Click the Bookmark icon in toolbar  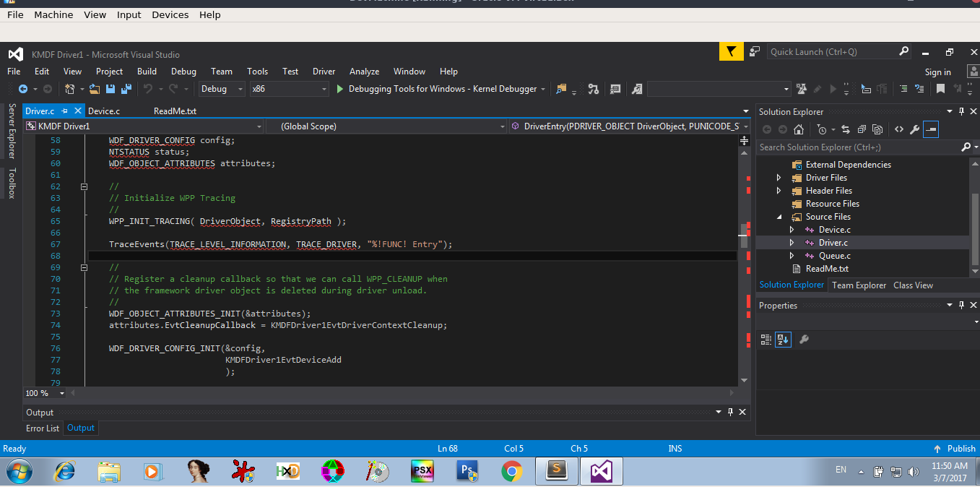coord(940,89)
